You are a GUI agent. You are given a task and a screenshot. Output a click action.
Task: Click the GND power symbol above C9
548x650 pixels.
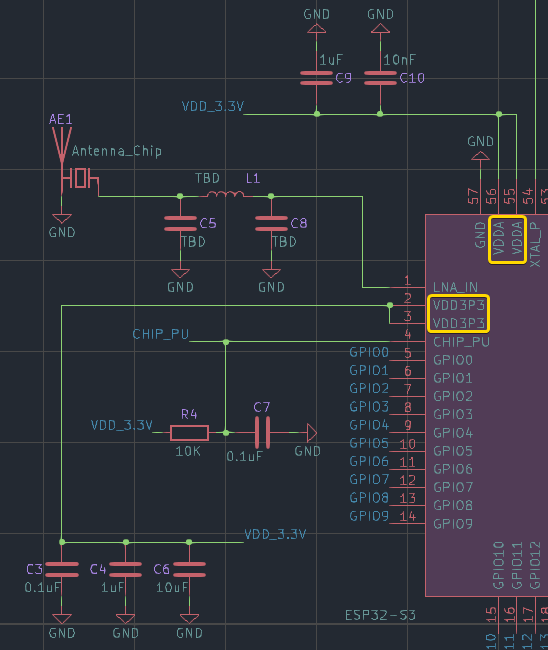click(x=316, y=21)
